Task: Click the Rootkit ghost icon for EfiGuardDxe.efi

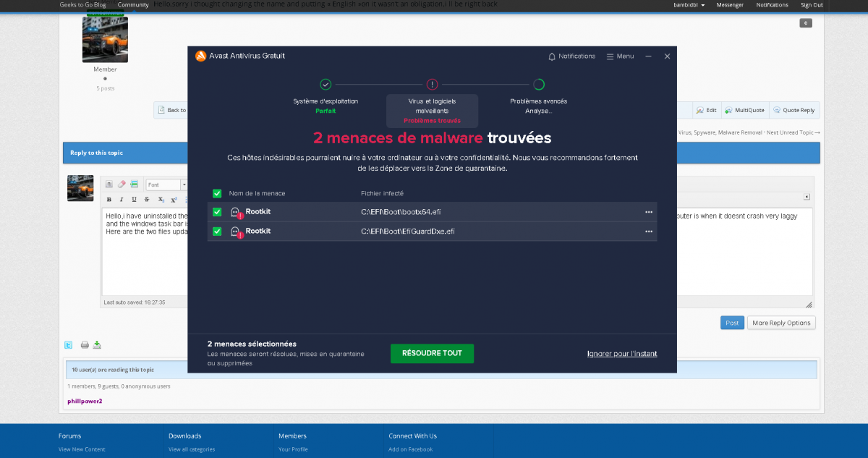Action: point(236,232)
